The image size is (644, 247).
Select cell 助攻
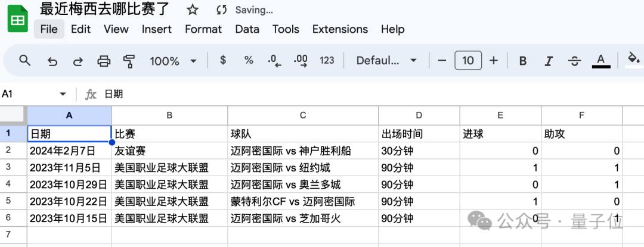click(x=582, y=133)
